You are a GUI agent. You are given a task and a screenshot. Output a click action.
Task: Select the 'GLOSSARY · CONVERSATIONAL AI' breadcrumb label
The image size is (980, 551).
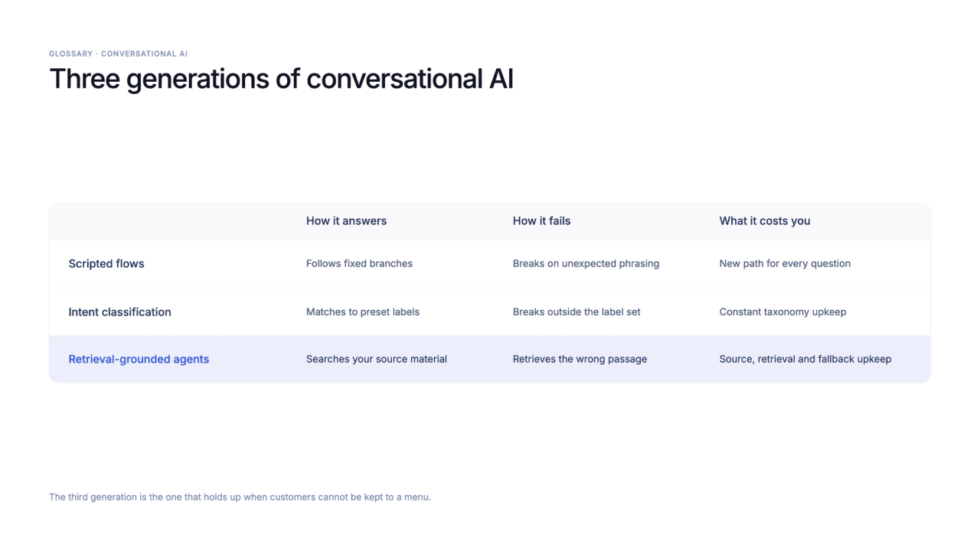(118, 54)
